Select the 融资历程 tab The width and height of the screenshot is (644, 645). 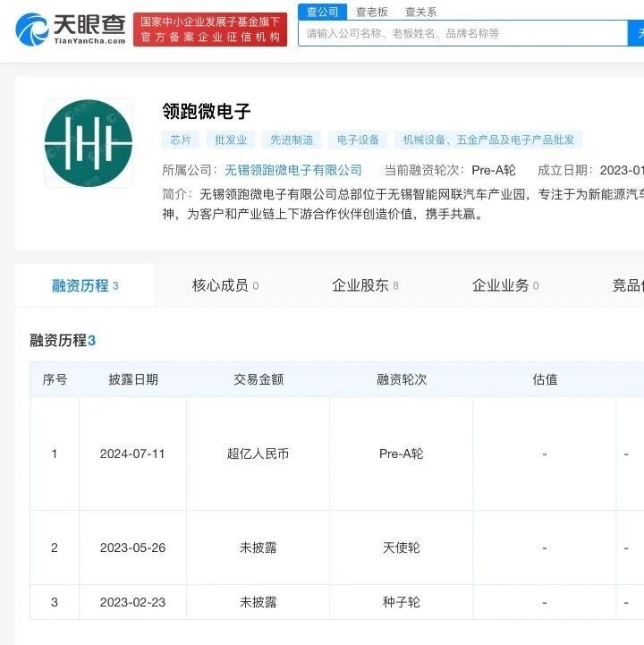click(x=85, y=285)
